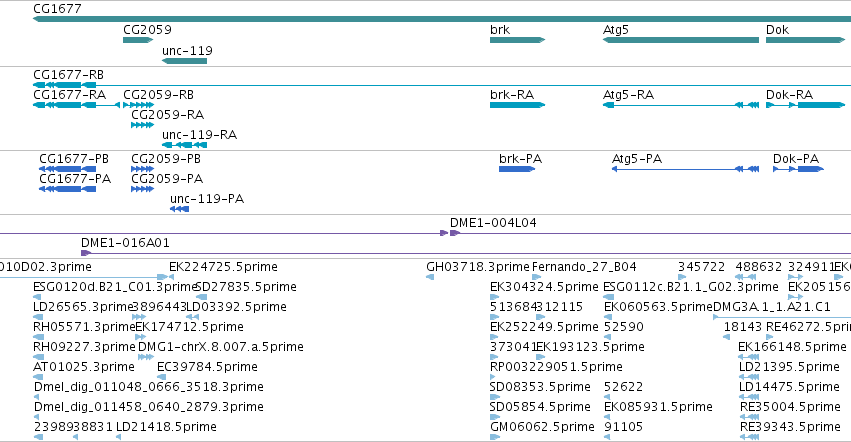Screen dimensions: 851x442
Task: Select the Atg5 gene glyph
Action: 681,40
